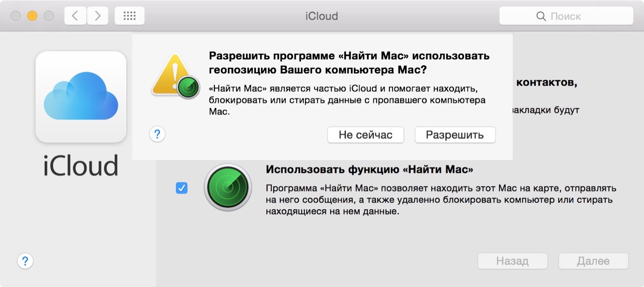The image size is (644, 287).
Task: Open help from the dialog's question mark button
Action: coord(157,134)
